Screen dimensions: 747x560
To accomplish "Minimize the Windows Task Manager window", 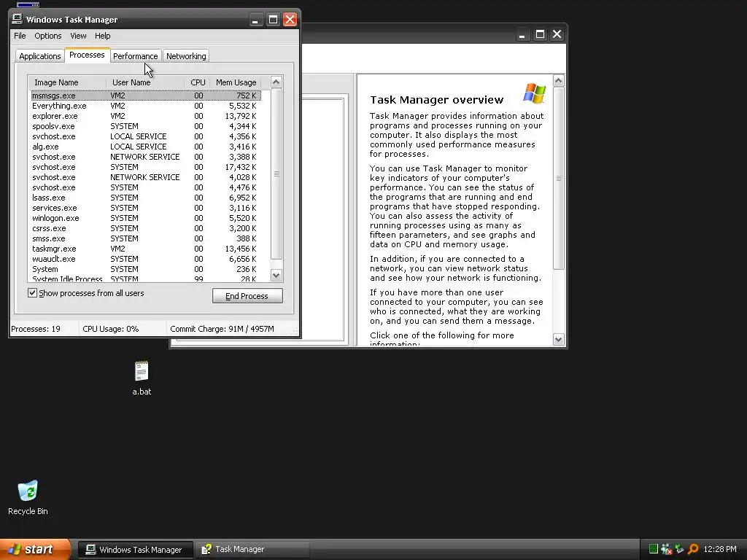I will (x=255, y=20).
